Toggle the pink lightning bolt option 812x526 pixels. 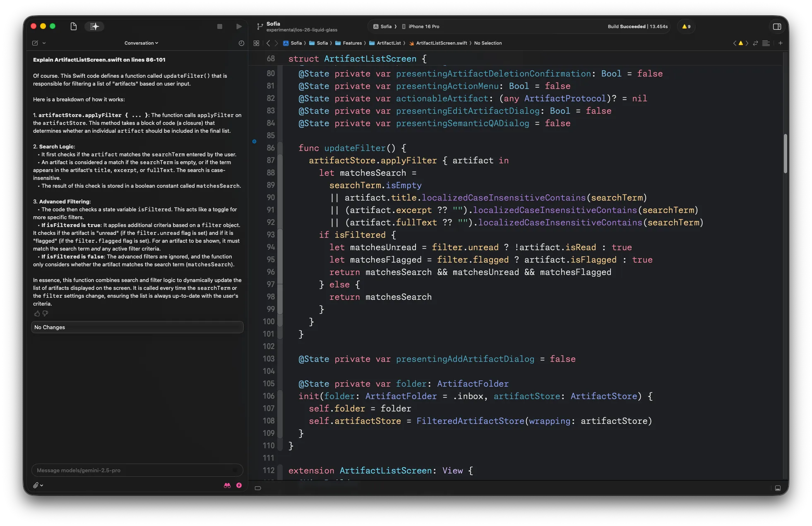(x=239, y=485)
